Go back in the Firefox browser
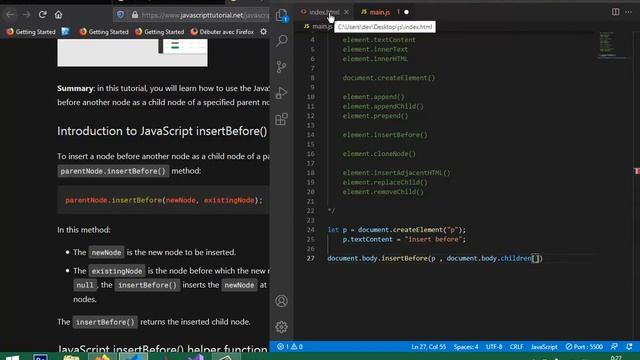This screenshot has height=360, width=640. 10,15
